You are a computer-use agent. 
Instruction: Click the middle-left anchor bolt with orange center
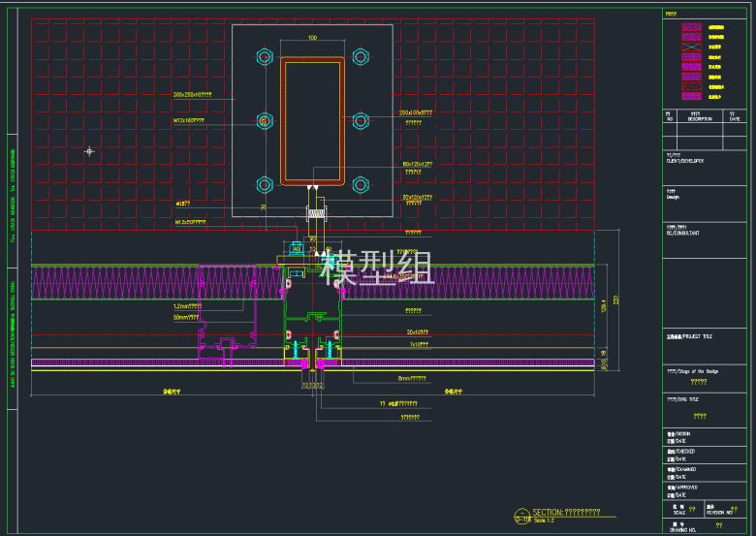click(x=265, y=121)
